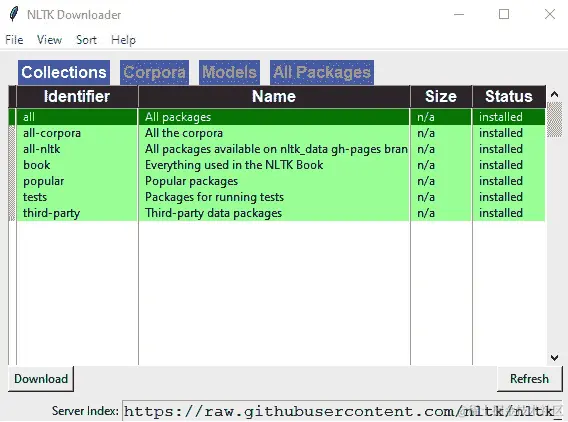Select the 'popular' identifier

pos(43,181)
